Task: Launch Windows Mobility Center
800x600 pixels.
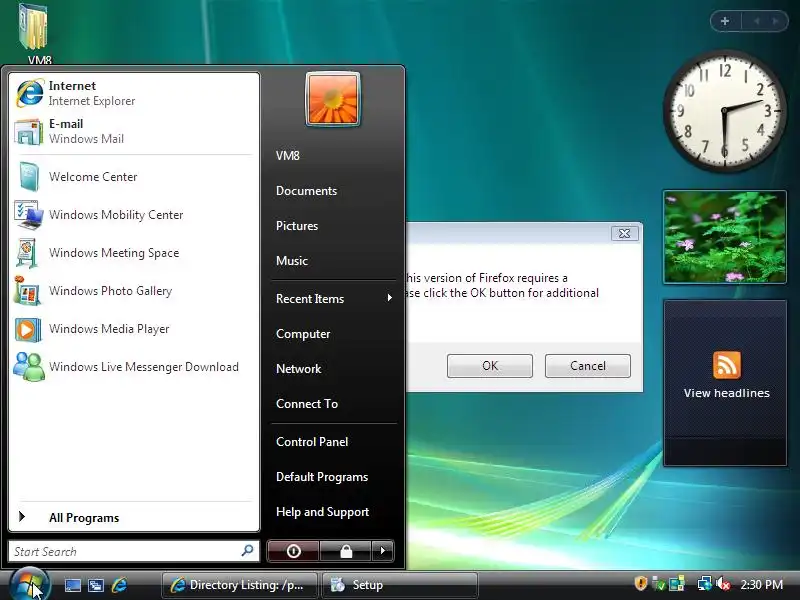Action: pos(134,215)
